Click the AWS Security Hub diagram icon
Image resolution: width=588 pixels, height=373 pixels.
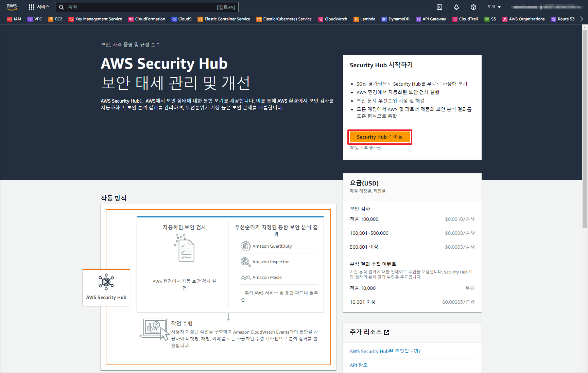pos(106,282)
